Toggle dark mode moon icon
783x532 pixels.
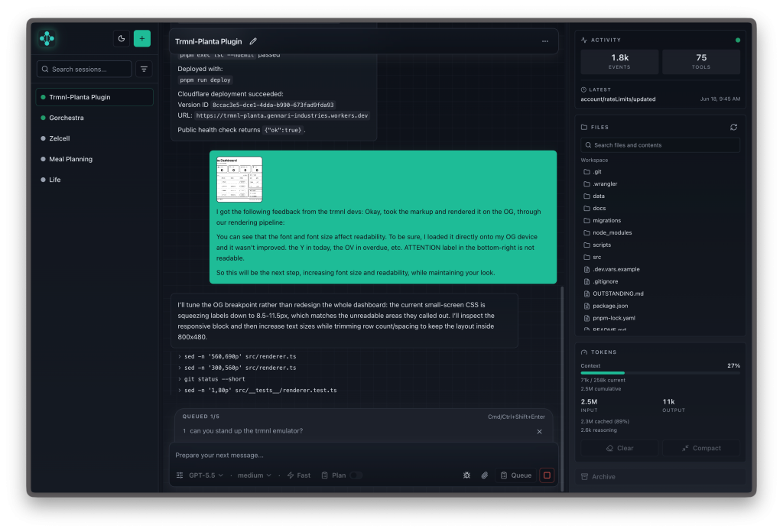[122, 38]
